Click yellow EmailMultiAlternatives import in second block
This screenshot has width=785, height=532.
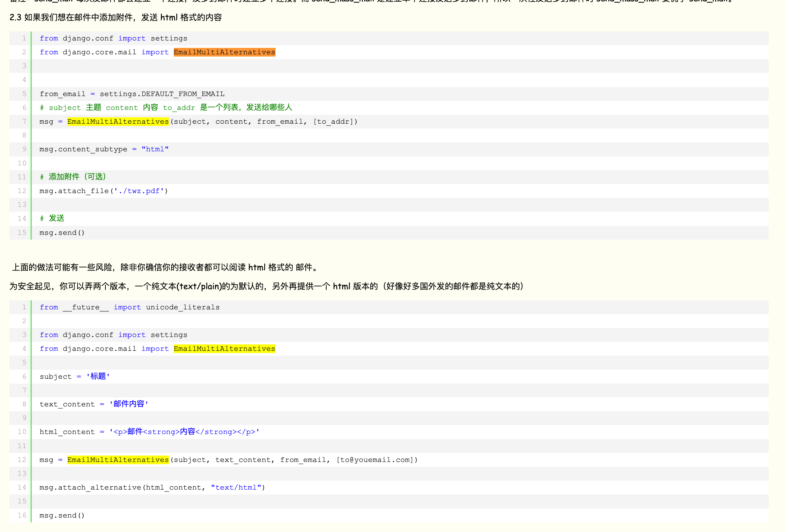pyautogui.click(x=224, y=349)
